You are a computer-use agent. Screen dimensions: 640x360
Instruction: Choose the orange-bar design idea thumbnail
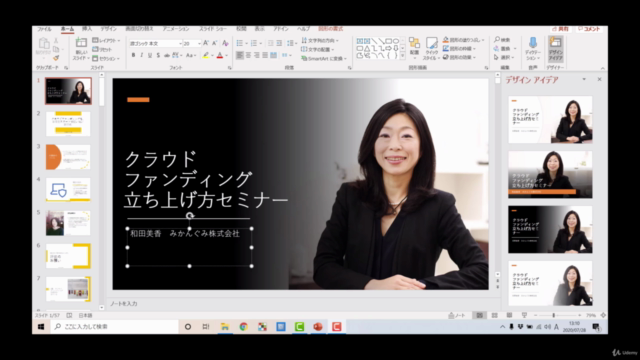(x=550, y=175)
